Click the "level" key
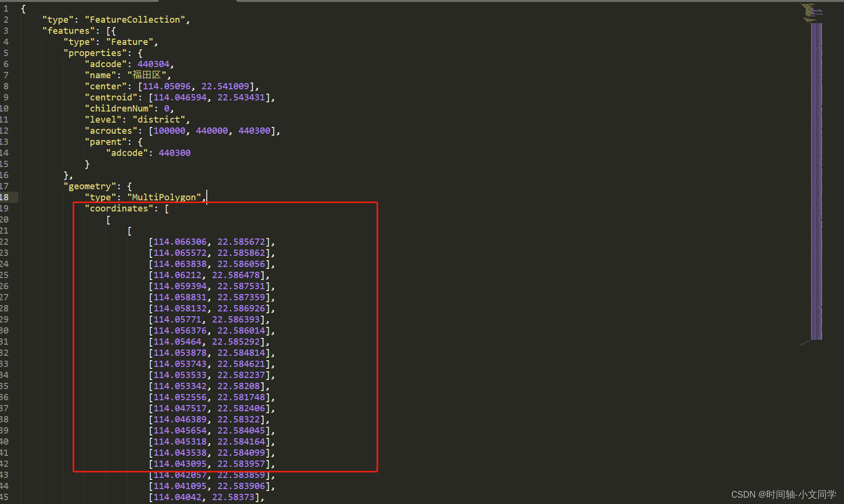 pyautogui.click(x=103, y=120)
